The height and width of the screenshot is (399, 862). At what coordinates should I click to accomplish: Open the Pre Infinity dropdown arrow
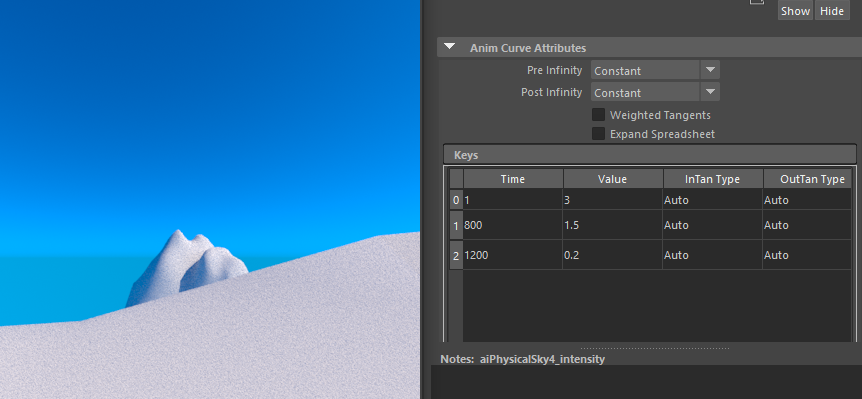710,70
